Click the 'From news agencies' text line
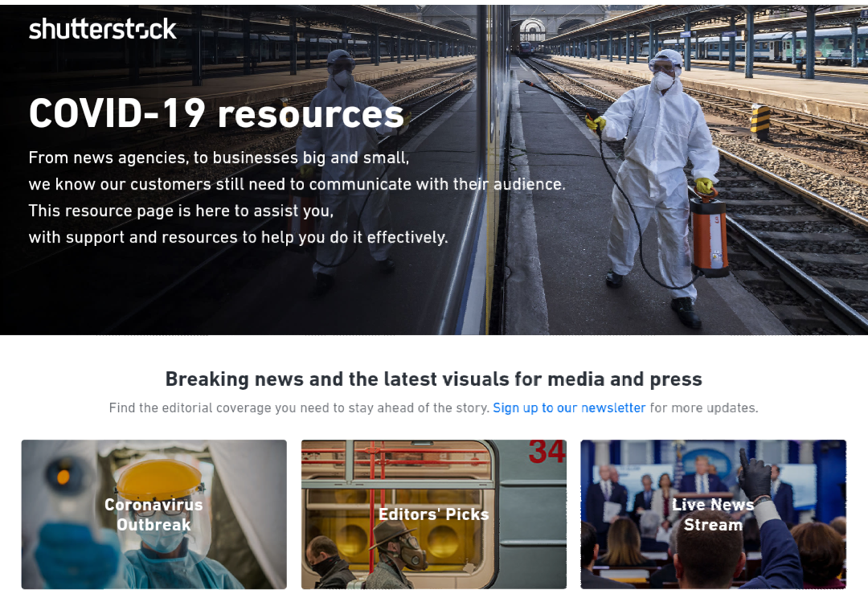This screenshot has width=868, height=598. (x=219, y=158)
